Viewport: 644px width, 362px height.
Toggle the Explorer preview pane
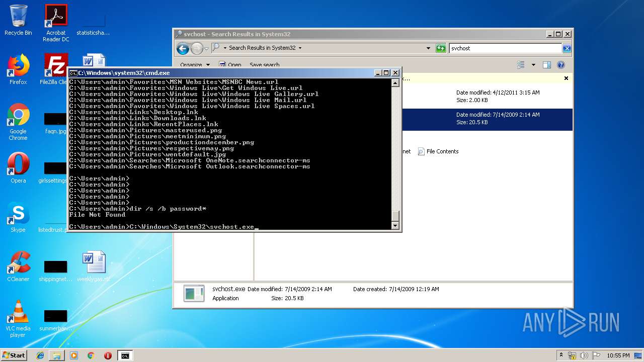[547, 65]
